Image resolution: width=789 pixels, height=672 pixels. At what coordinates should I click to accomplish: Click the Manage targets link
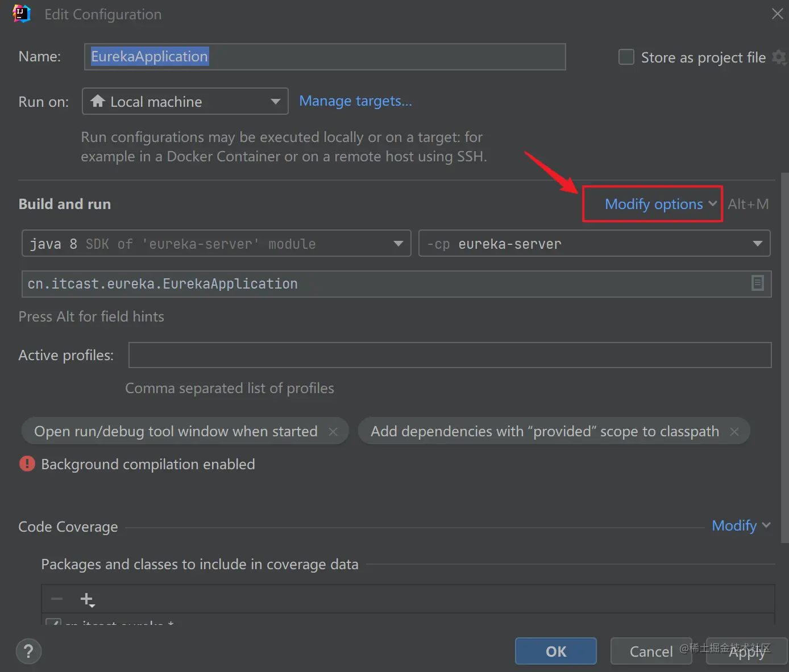point(355,101)
